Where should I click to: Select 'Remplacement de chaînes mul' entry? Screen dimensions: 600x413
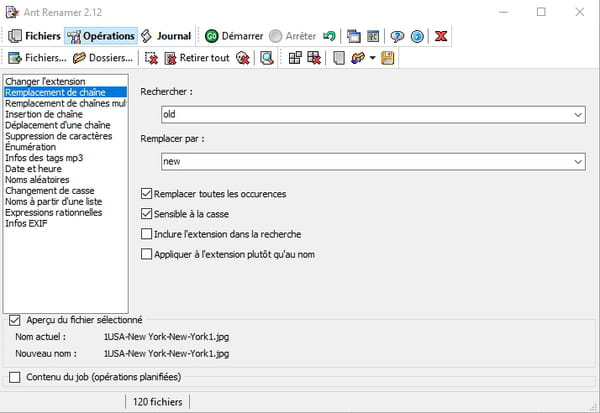click(65, 103)
